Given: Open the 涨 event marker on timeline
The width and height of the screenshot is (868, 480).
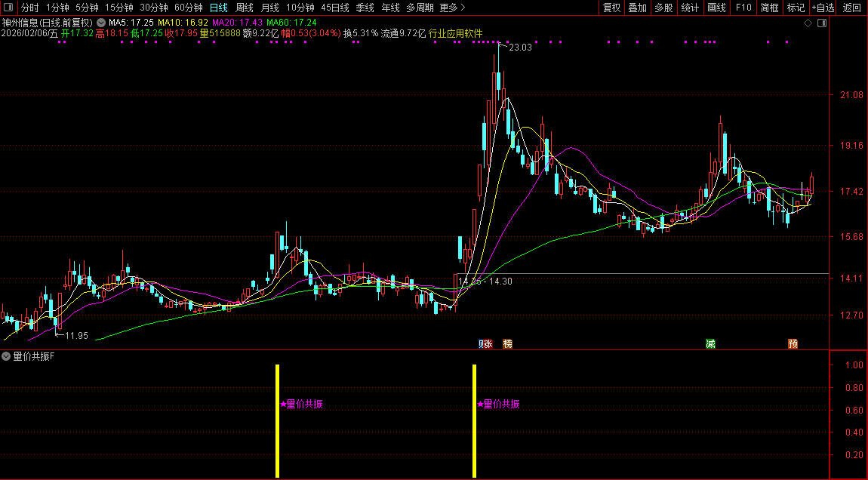Looking at the screenshot, I should point(487,344).
